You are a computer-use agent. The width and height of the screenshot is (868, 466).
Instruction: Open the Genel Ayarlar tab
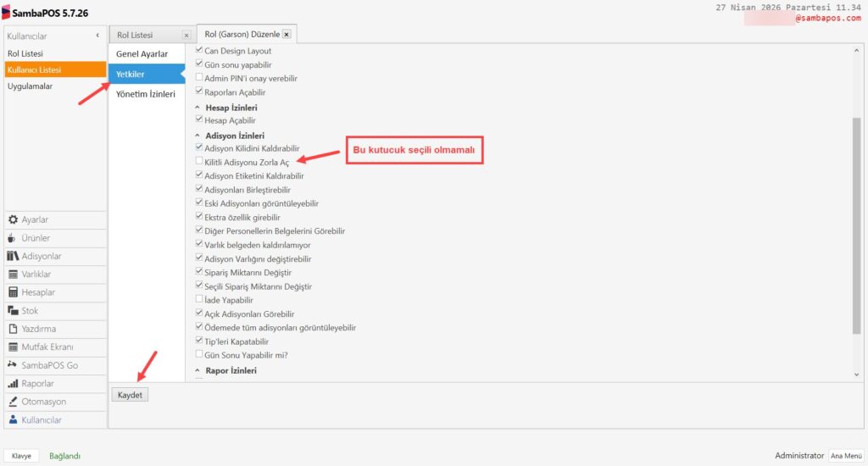pyautogui.click(x=142, y=54)
